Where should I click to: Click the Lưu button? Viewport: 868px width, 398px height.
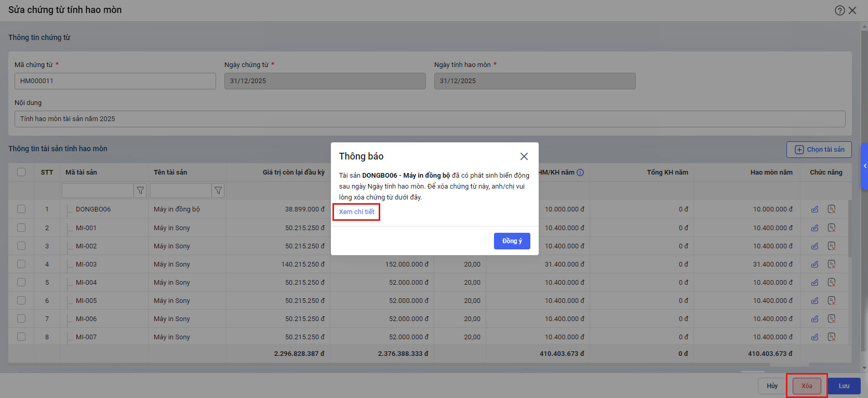[844, 386]
